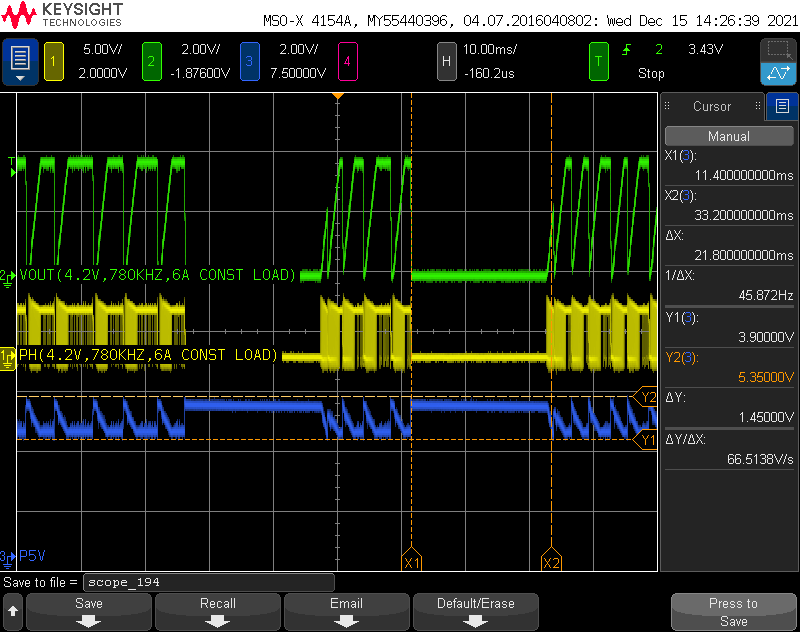Click the orange trigger time reference marker
Screen dimensions: 800x632
pos(338,96)
